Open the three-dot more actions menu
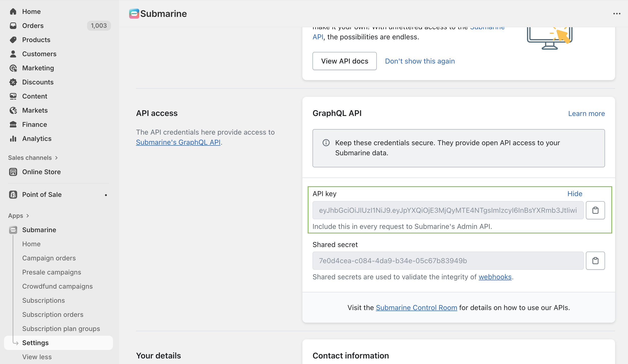 click(x=617, y=14)
